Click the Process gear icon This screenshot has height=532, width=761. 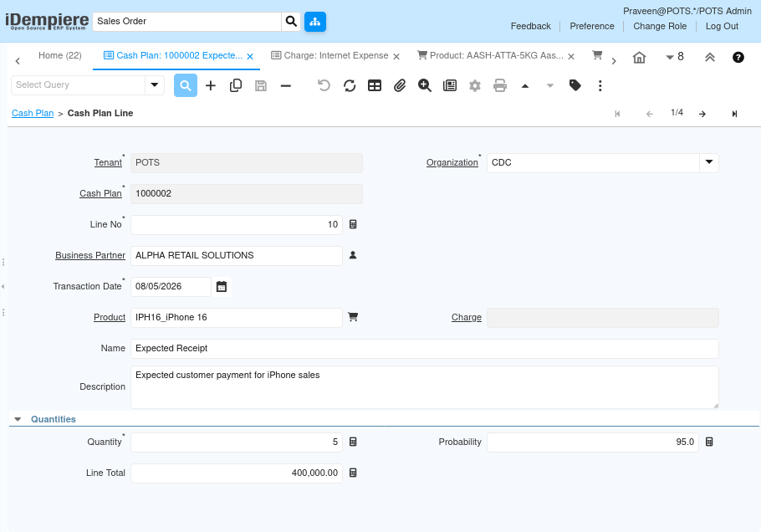[x=475, y=86]
